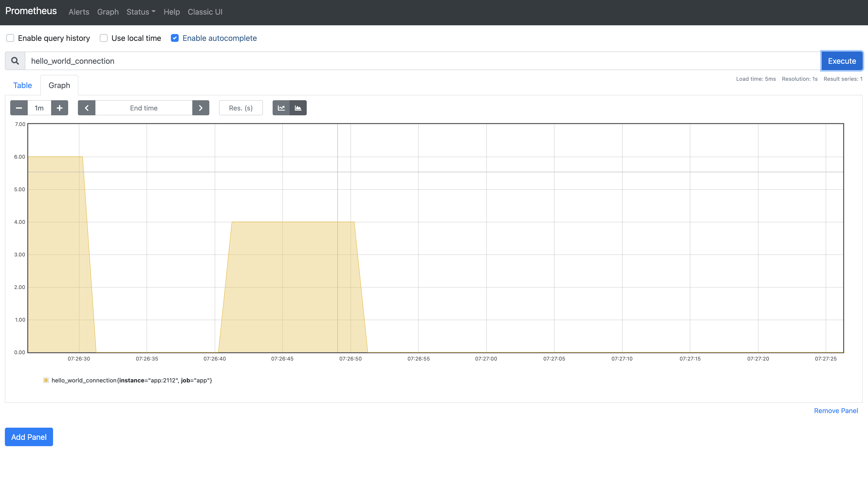This screenshot has width=868, height=488.
Task: Click the Add Panel button
Action: (29, 437)
